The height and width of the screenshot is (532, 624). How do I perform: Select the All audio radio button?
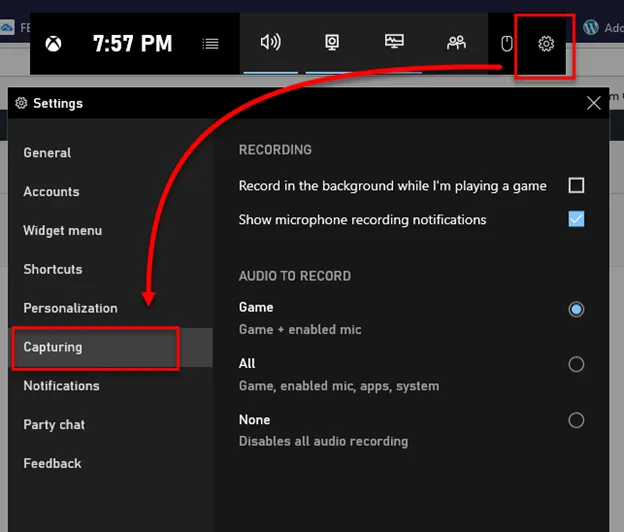pos(576,364)
